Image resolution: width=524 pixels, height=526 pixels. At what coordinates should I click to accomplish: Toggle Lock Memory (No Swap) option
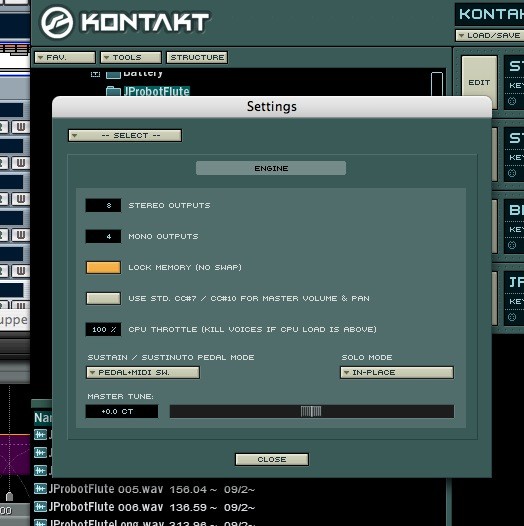coord(103,267)
